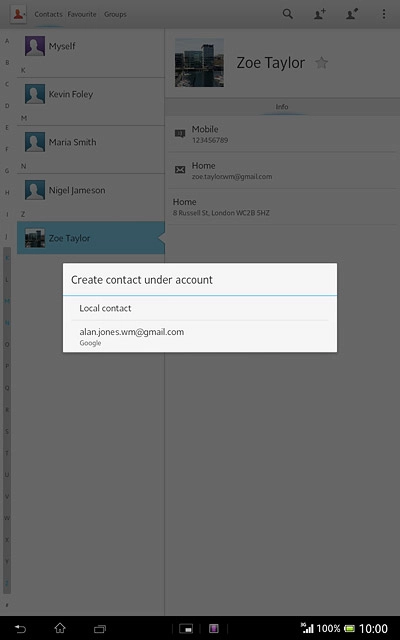Jump to letter M in alphabet index
The height and width of the screenshot is (640, 400).
(7, 301)
